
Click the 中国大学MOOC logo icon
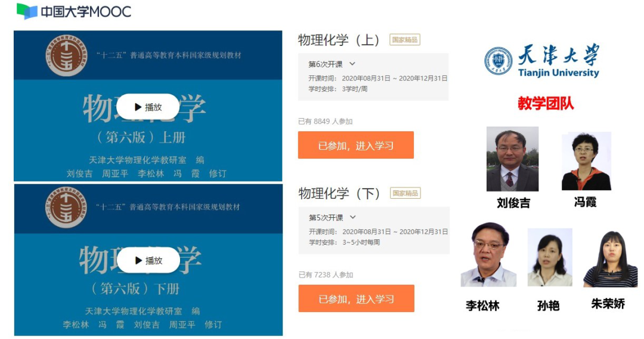[x=27, y=11]
